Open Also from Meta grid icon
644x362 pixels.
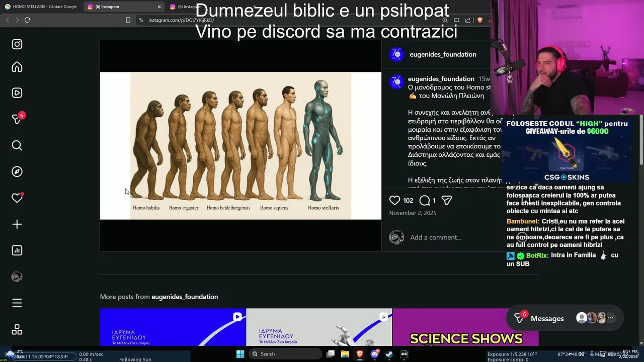click(17, 329)
